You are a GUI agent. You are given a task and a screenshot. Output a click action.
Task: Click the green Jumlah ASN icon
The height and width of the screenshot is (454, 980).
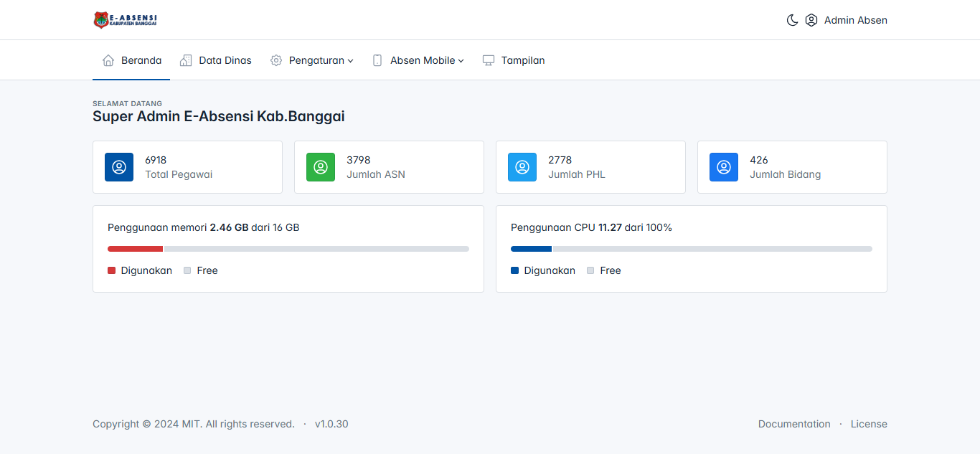tap(321, 167)
